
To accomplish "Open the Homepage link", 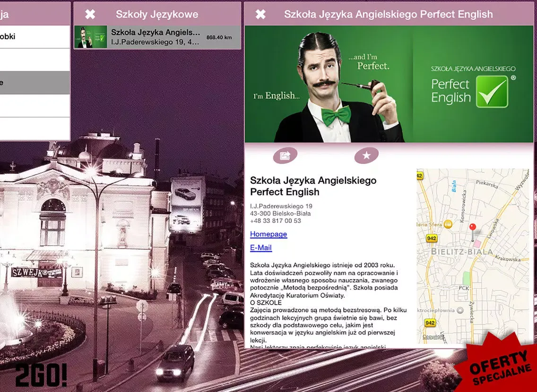I will click(268, 234).
